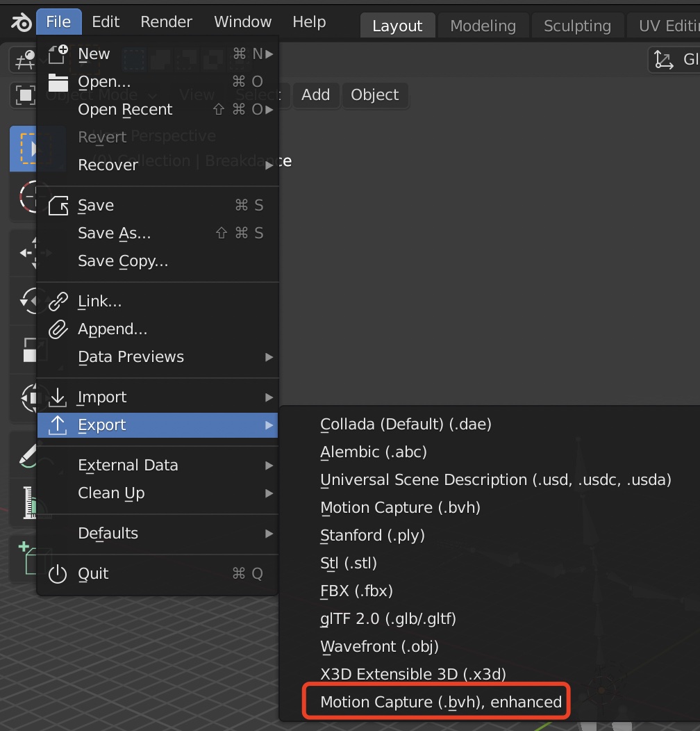The height and width of the screenshot is (731, 700).
Task: Open the Window menu
Action: pyautogui.click(x=243, y=22)
